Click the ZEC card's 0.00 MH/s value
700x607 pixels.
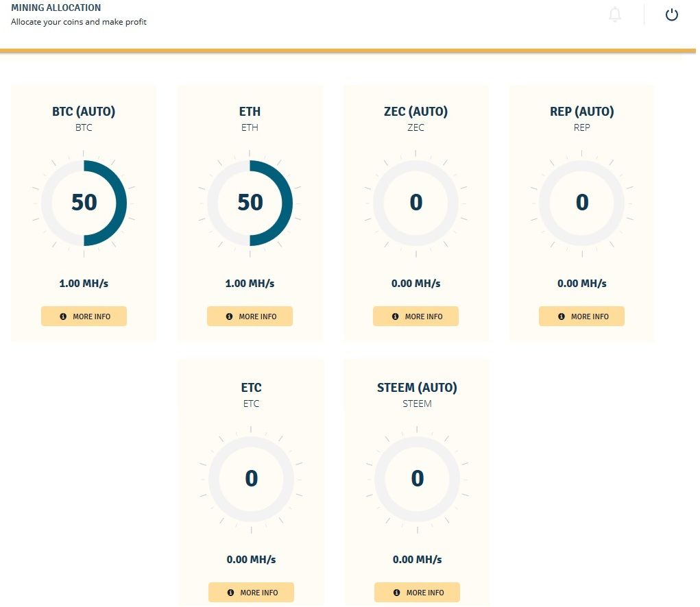pyautogui.click(x=415, y=283)
